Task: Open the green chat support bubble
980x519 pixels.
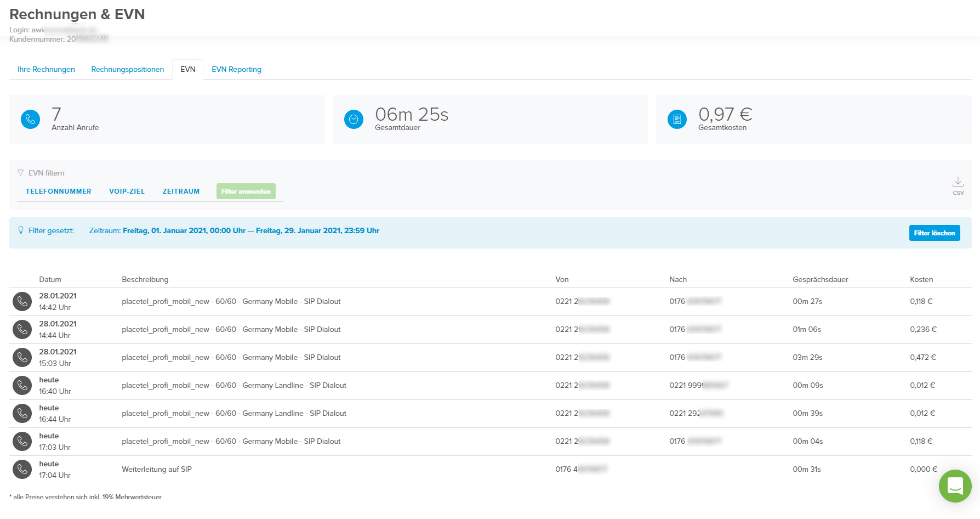Action: click(955, 486)
